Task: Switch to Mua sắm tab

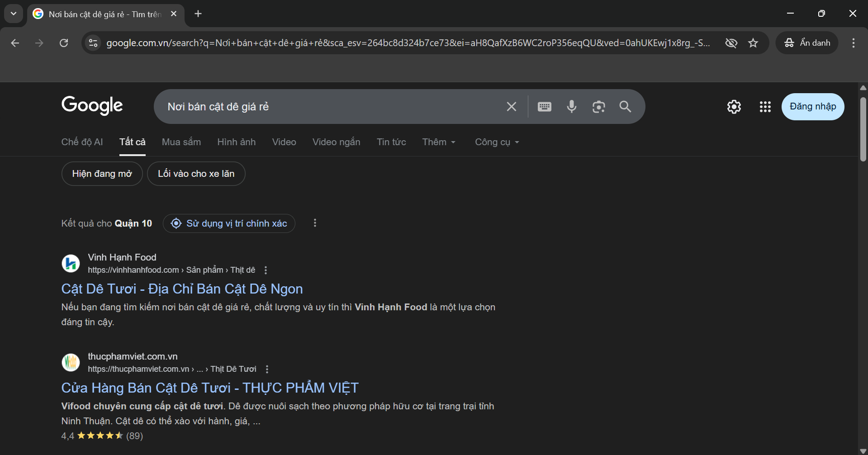Action: (181, 142)
